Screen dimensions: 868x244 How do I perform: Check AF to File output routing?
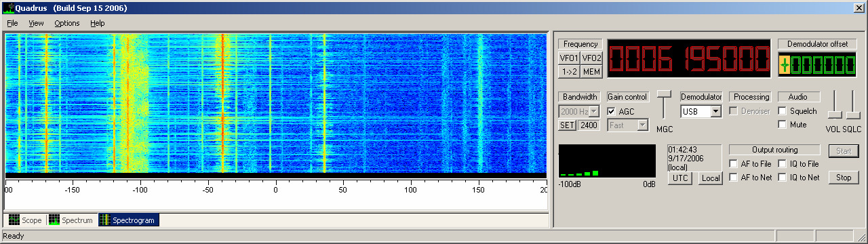pos(734,163)
